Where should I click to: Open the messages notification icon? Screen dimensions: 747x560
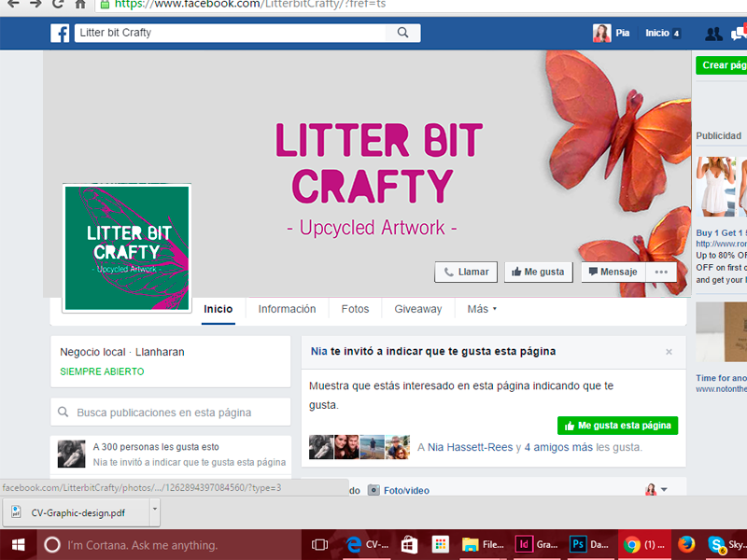pos(739,34)
